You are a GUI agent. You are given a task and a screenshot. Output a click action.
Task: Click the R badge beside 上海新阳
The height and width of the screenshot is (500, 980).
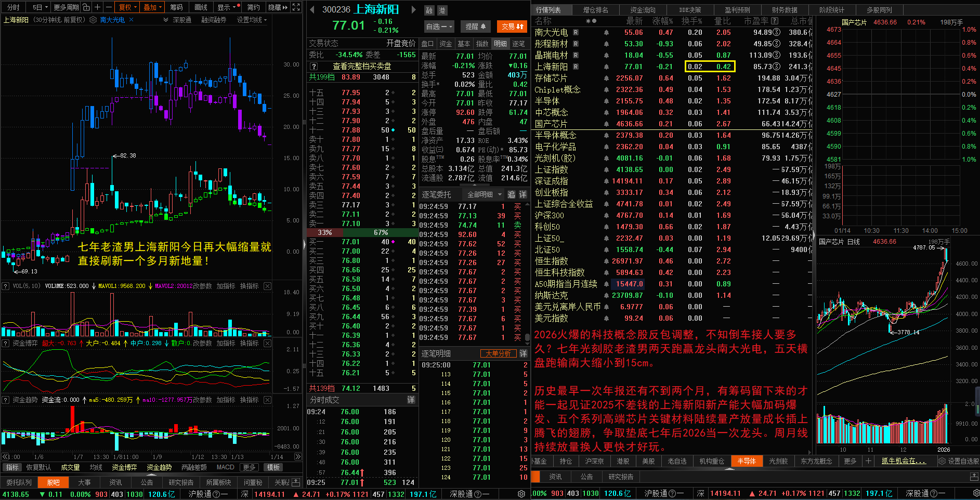tap(576, 67)
